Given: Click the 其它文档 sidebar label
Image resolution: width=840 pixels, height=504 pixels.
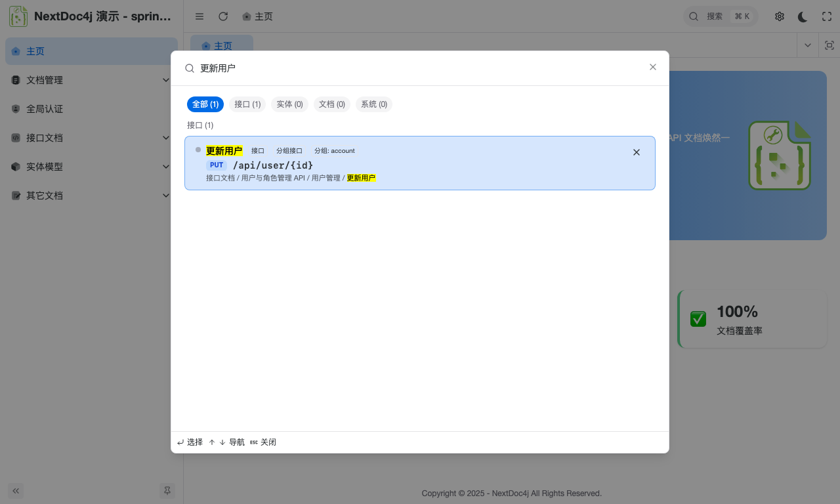Looking at the screenshot, I should [x=45, y=196].
